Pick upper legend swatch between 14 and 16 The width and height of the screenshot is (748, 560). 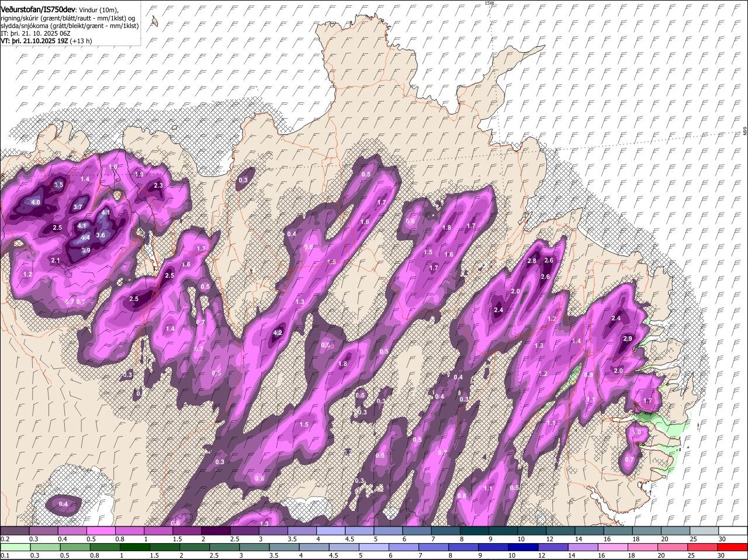pos(588,530)
